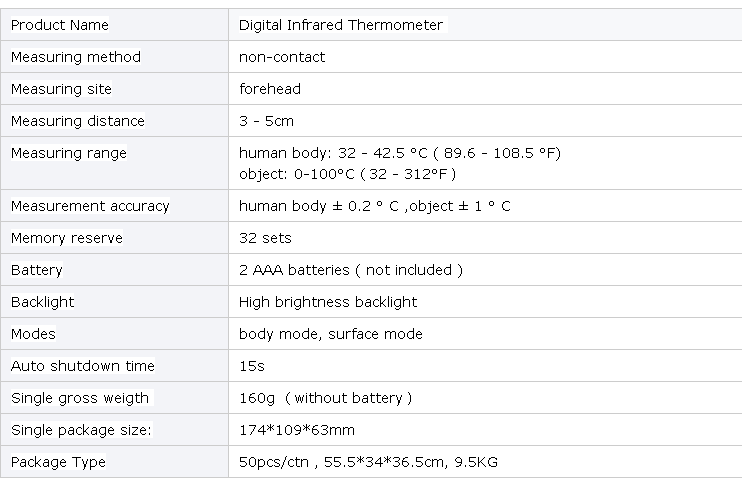Click the Measuring distance label
742x481 pixels.
tap(78, 121)
